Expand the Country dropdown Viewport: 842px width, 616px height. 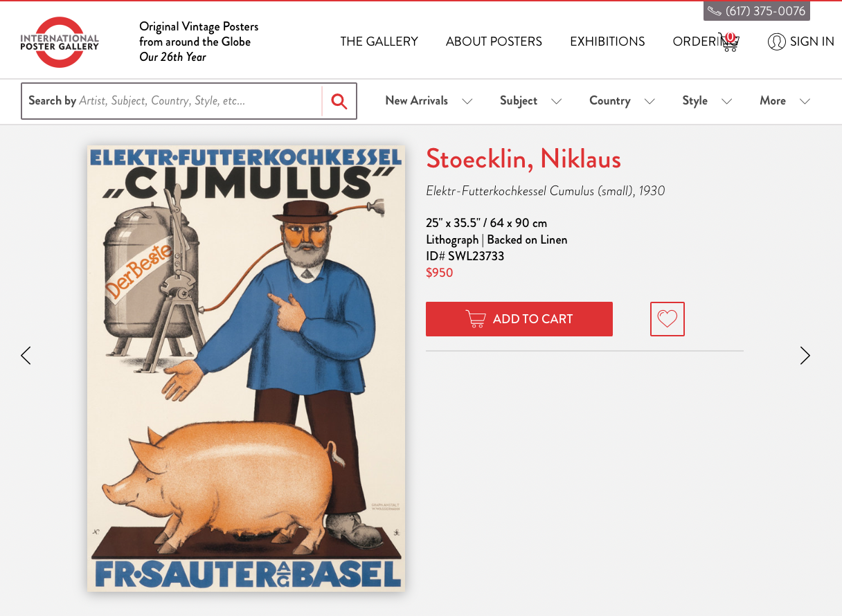pyautogui.click(x=622, y=101)
